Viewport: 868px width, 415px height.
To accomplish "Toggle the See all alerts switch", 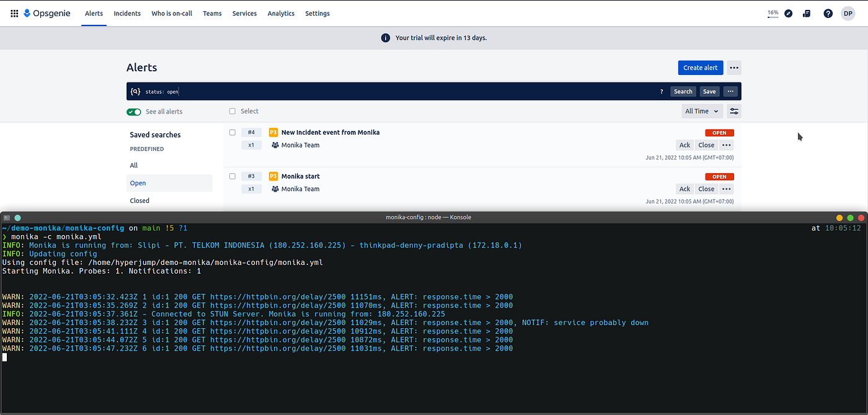I will [134, 112].
